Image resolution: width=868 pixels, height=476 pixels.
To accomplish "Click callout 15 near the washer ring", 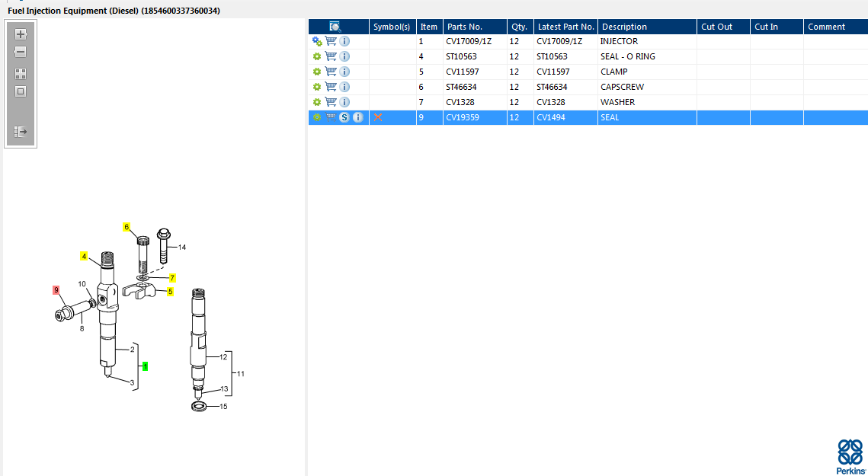I will click(223, 406).
